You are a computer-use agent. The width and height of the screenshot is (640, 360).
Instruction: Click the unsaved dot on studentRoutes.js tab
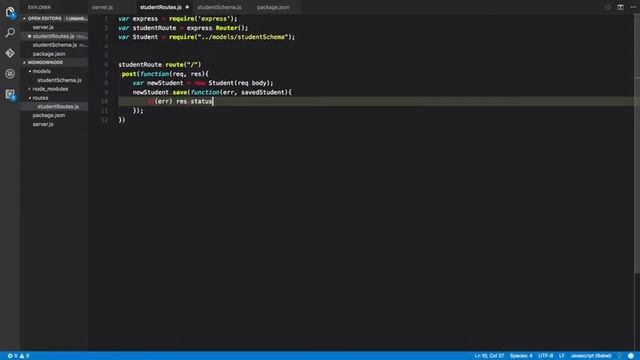(187, 7)
